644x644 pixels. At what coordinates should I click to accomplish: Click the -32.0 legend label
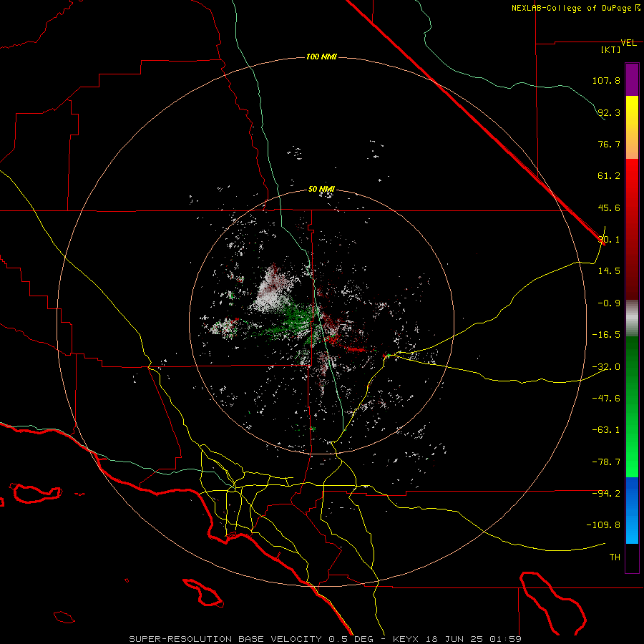point(606,367)
